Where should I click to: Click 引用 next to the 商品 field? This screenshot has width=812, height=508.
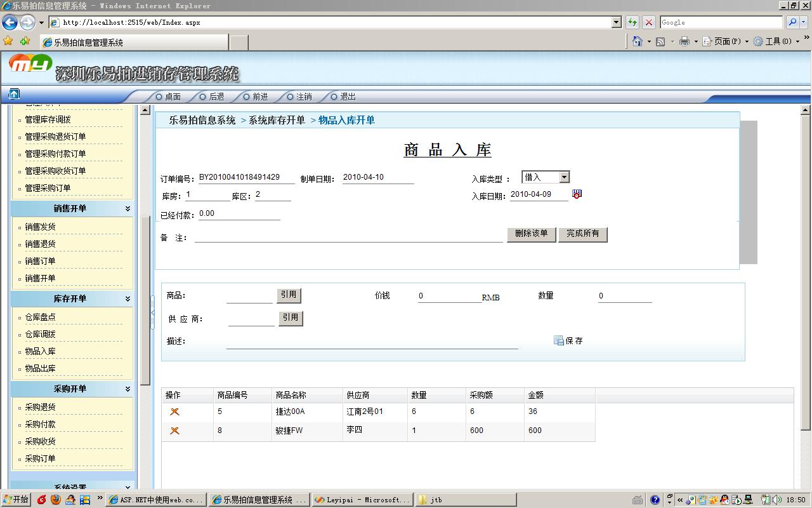(x=289, y=295)
